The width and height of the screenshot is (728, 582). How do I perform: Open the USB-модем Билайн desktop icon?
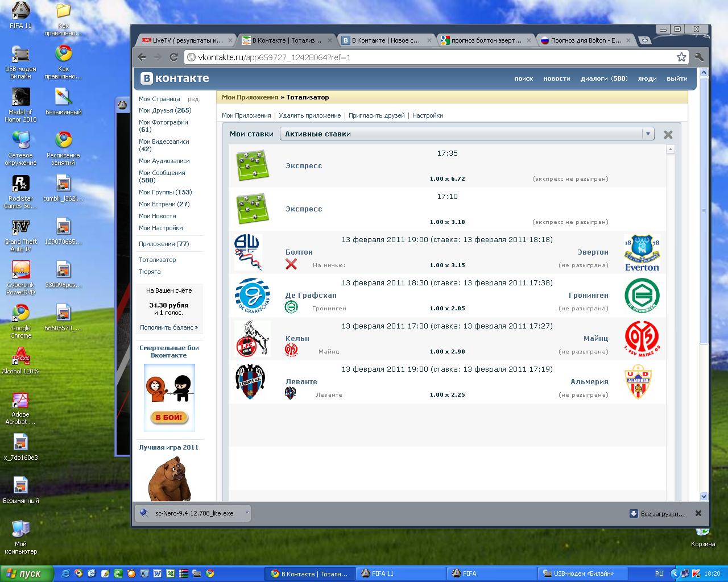[20, 62]
